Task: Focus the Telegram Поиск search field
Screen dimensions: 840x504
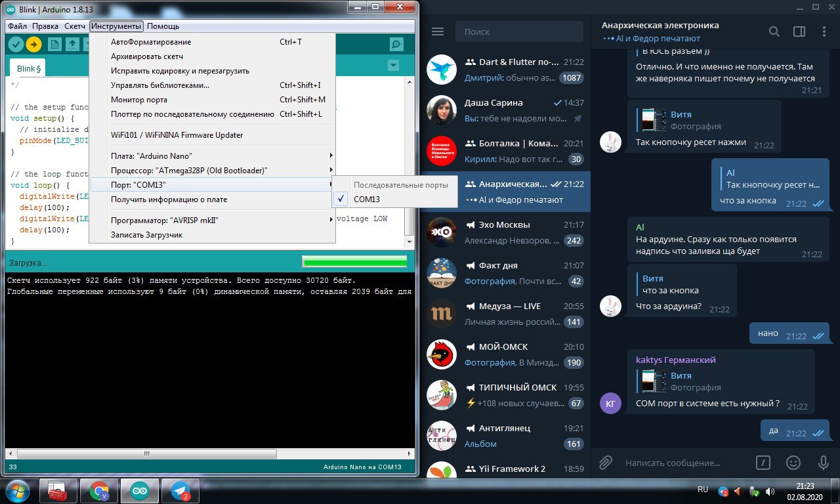Action: coord(519,31)
